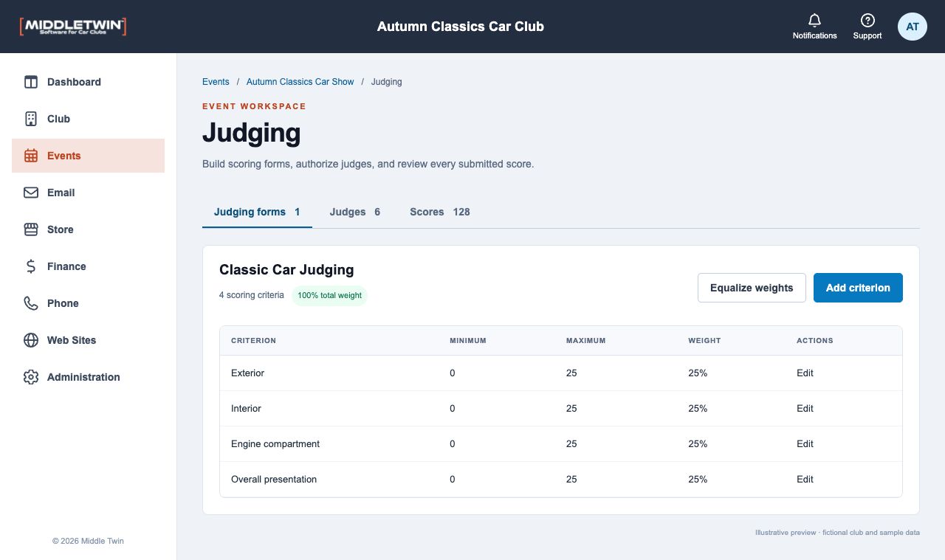Click the Dashboard sidebar icon

31,82
